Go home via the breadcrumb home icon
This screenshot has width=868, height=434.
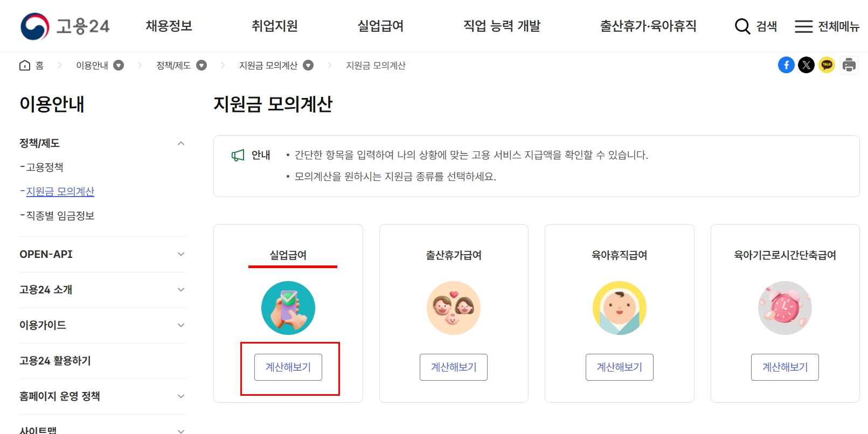pyautogui.click(x=24, y=65)
